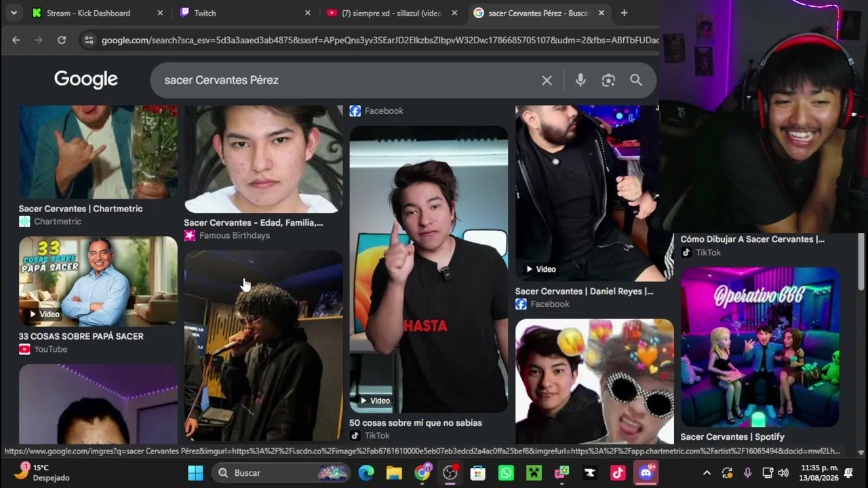Screen dimensions: 868x488
Task: Close the siempre xd YouTube tab
Action: pos(454,13)
